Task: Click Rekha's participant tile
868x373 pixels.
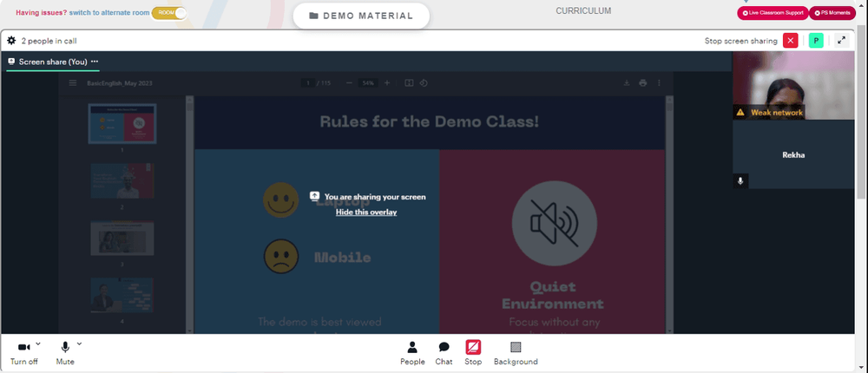Action: coord(793,154)
